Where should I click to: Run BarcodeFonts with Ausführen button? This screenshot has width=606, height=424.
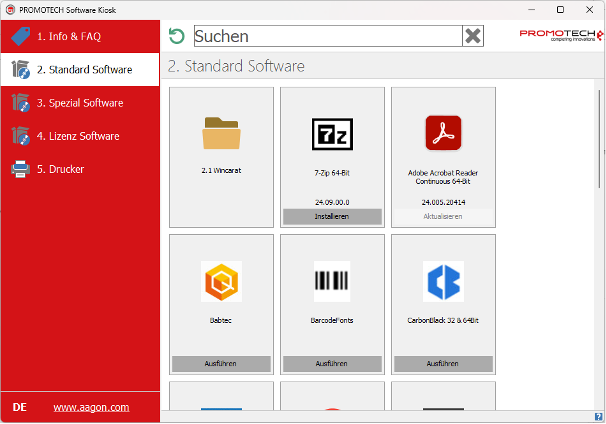coord(332,364)
